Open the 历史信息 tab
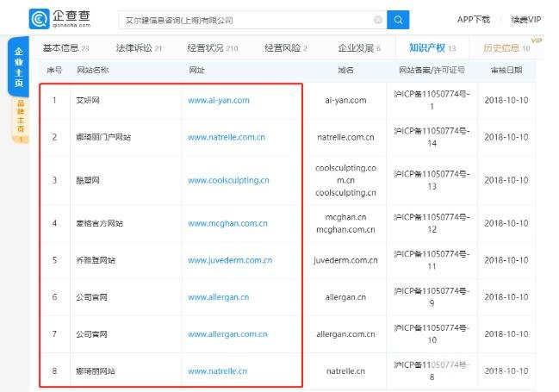 [x=506, y=47]
